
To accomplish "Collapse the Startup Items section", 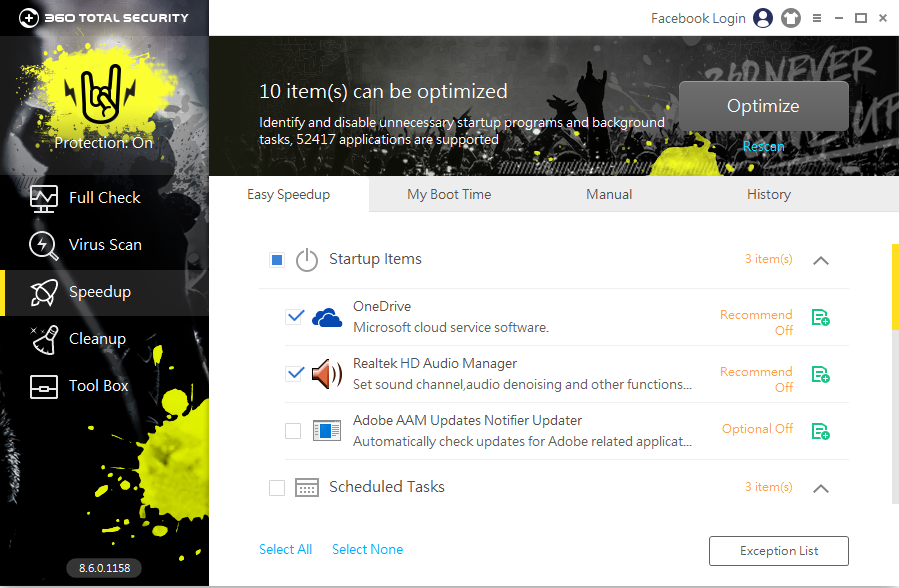I will coord(821,260).
